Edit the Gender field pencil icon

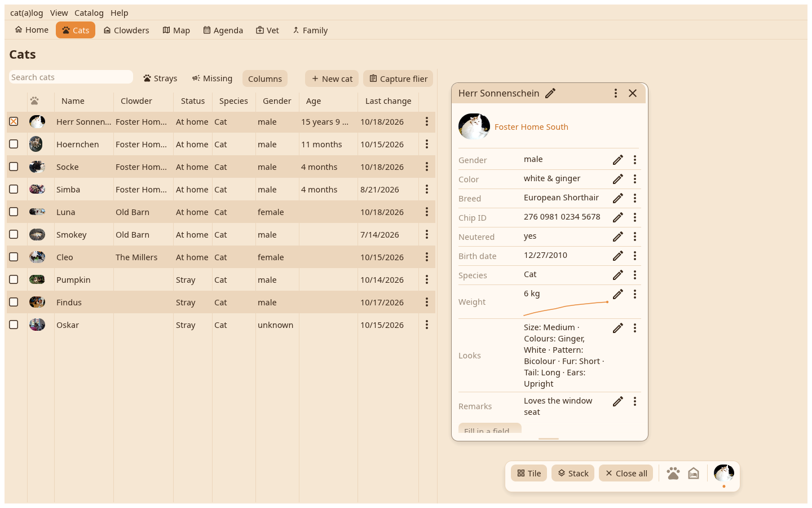point(618,160)
